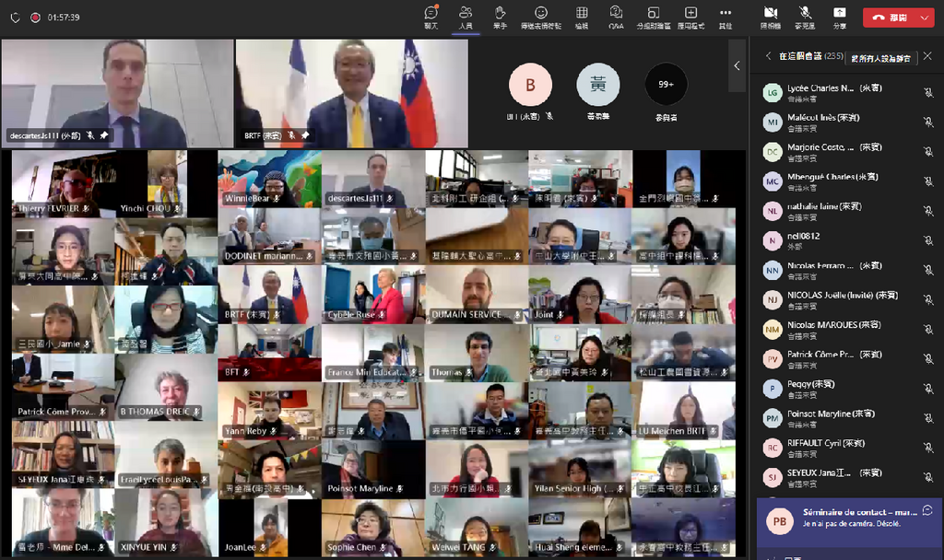Collapse the pinned video strip chevron
Screen dimensions: 944x560
(737, 65)
